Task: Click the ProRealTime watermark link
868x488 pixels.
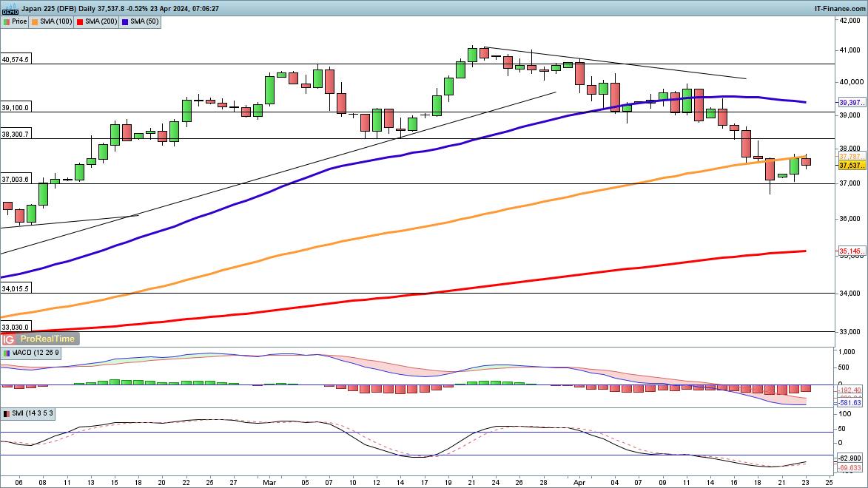Action: [x=47, y=339]
